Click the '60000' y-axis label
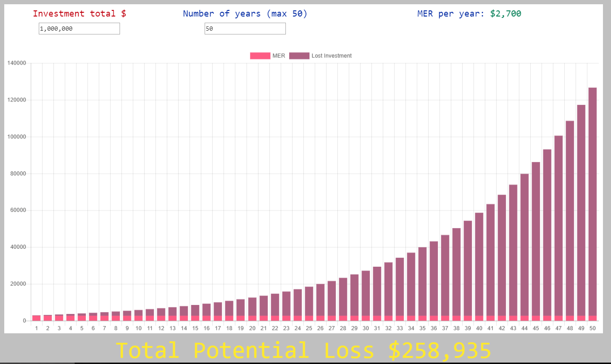This screenshot has height=364, width=611. pos(18,211)
